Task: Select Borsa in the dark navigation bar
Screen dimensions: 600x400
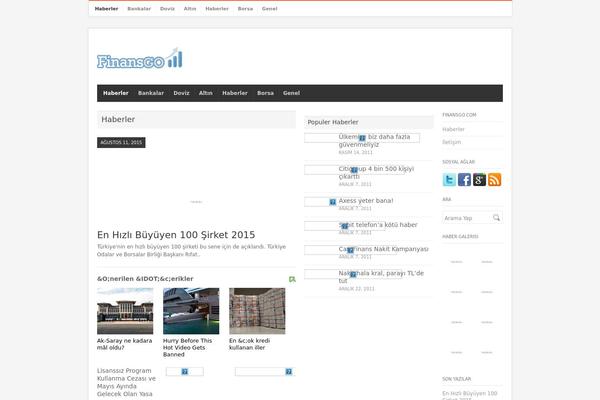Action: point(265,93)
